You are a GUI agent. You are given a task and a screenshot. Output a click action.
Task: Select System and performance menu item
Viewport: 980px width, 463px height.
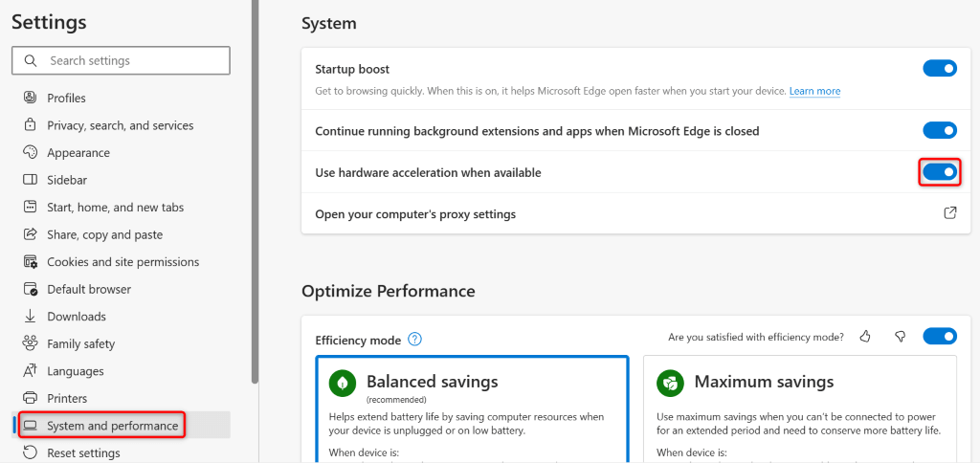tap(112, 426)
